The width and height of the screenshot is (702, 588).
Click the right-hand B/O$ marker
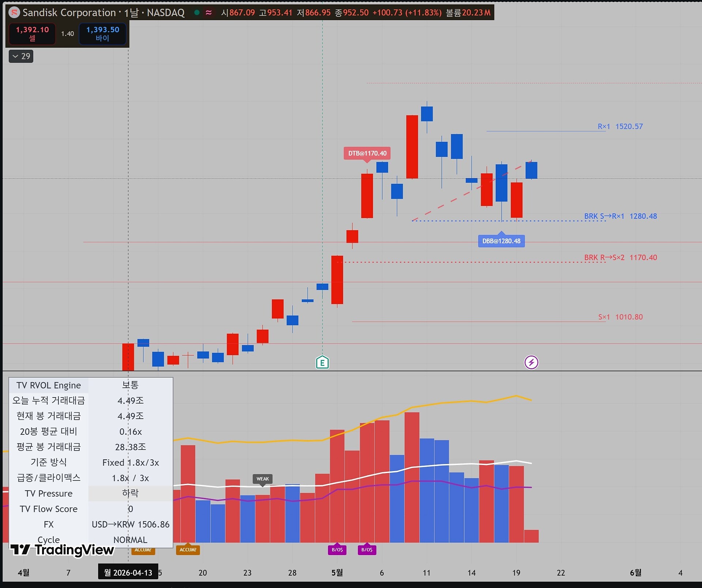pyautogui.click(x=367, y=550)
